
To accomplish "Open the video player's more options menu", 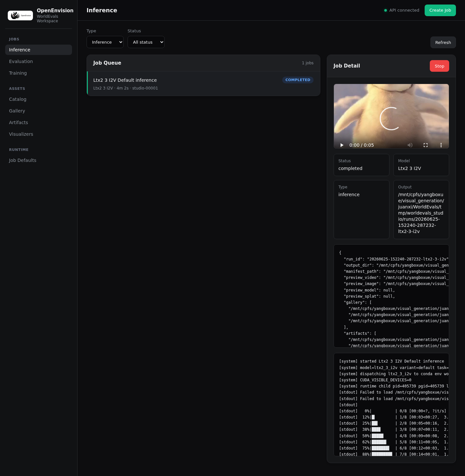I will coord(441,145).
